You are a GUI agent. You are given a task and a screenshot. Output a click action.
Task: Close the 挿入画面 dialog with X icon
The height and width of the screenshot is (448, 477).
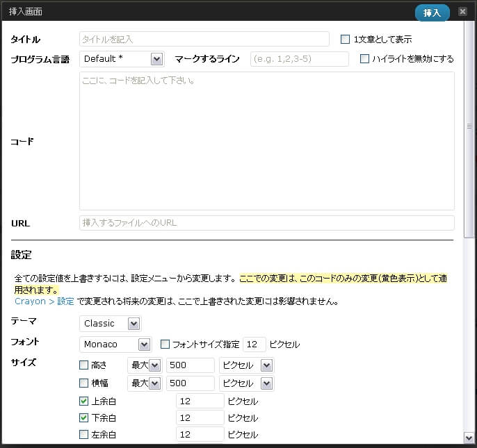click(x=462, y=12)
